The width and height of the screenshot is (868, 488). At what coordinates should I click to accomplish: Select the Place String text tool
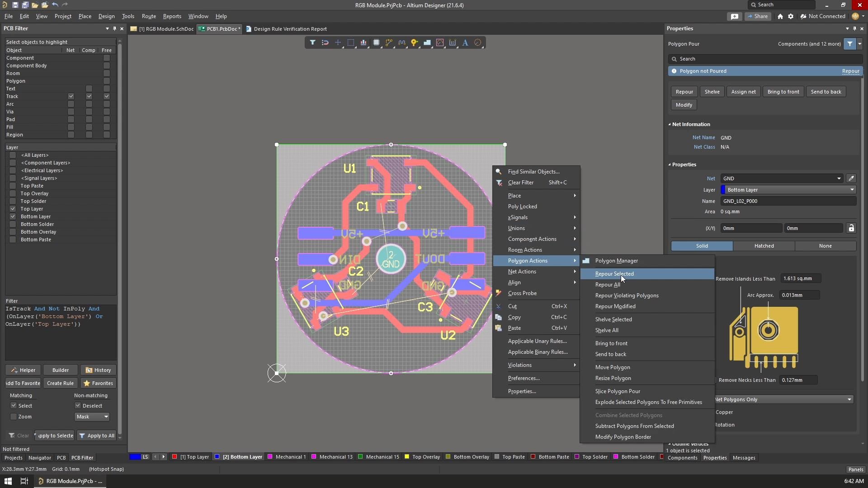pyautogui.click(x=466, y=42)
